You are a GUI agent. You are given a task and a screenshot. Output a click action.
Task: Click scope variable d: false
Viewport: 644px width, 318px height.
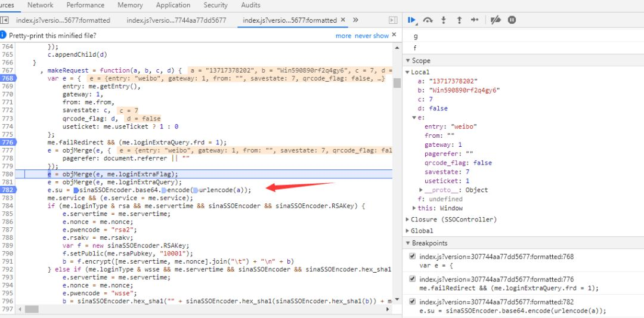(432, 109)
